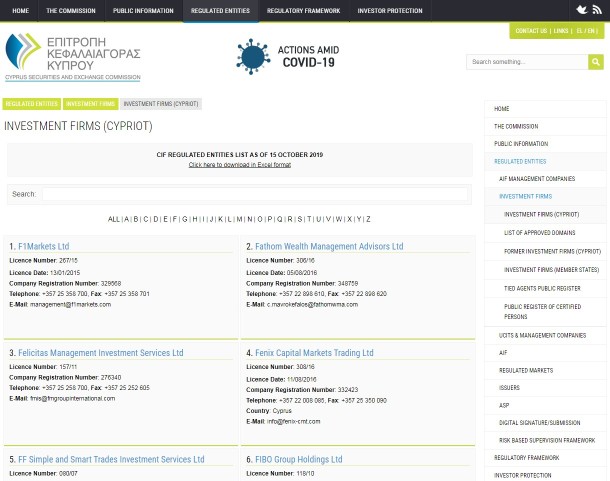
Task: Open Regulated Markets sidebar item
Action: click(545, 370)
